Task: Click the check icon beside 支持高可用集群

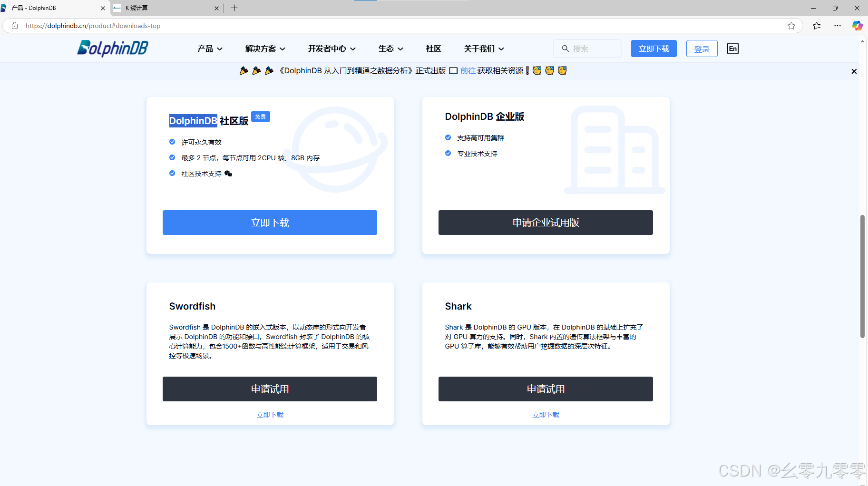Action: [448, 137]
